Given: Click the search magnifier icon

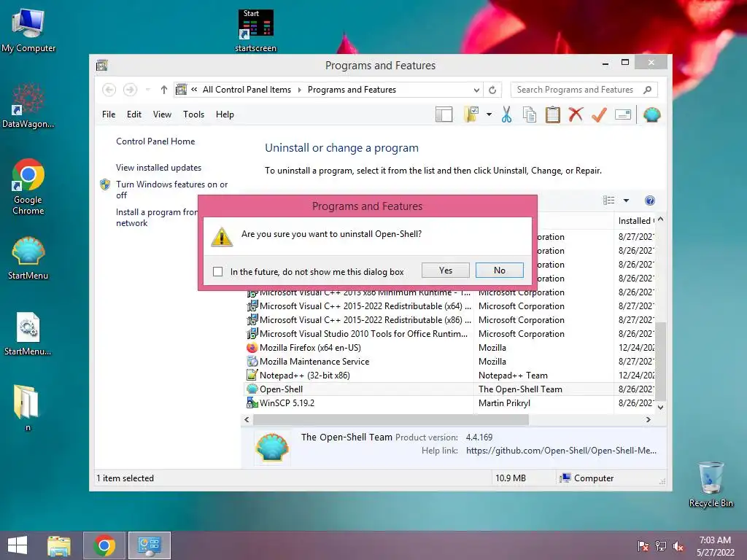Looking at the screenshot, I should pyautogui.click(x=647, y=90).
